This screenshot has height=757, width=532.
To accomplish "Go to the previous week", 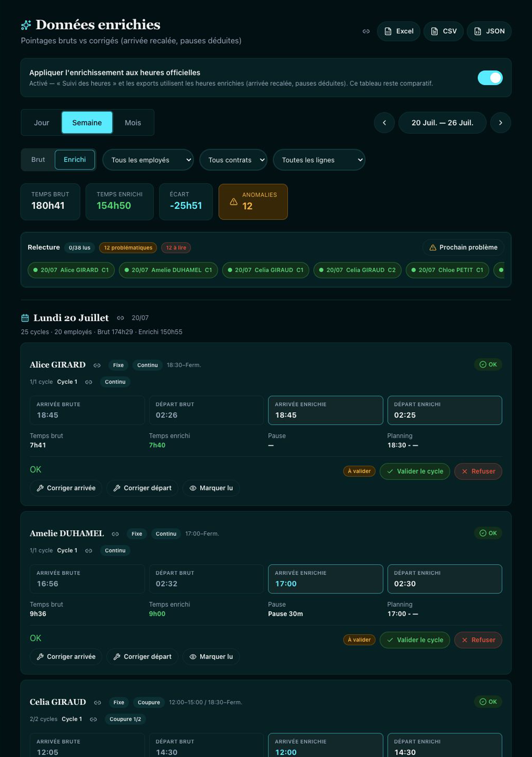I will (384, 122).
